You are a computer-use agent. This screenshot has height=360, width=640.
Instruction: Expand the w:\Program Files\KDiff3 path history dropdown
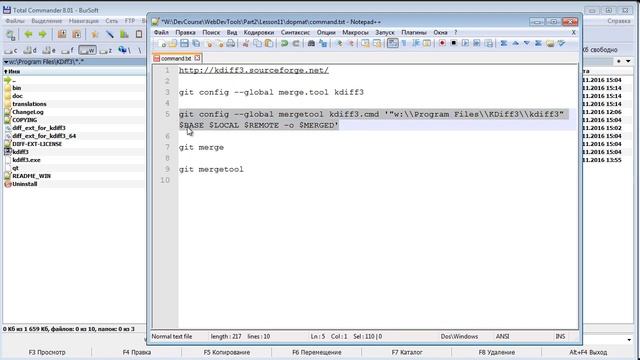(x=6, y=62)
